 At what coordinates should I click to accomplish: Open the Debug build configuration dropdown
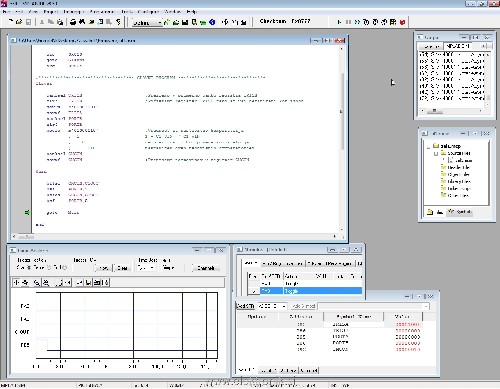coord(159,22)
